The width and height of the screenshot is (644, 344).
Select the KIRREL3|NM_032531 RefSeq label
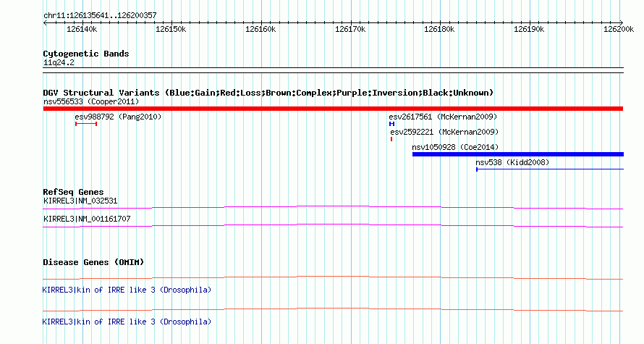click(80, 201)
